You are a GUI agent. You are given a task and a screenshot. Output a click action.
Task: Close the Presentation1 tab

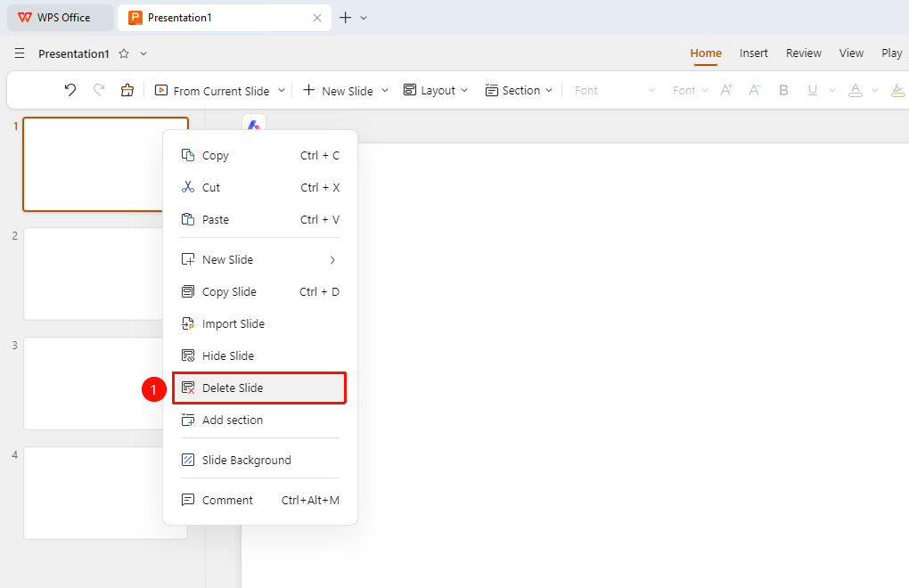[x=317, y=18]
